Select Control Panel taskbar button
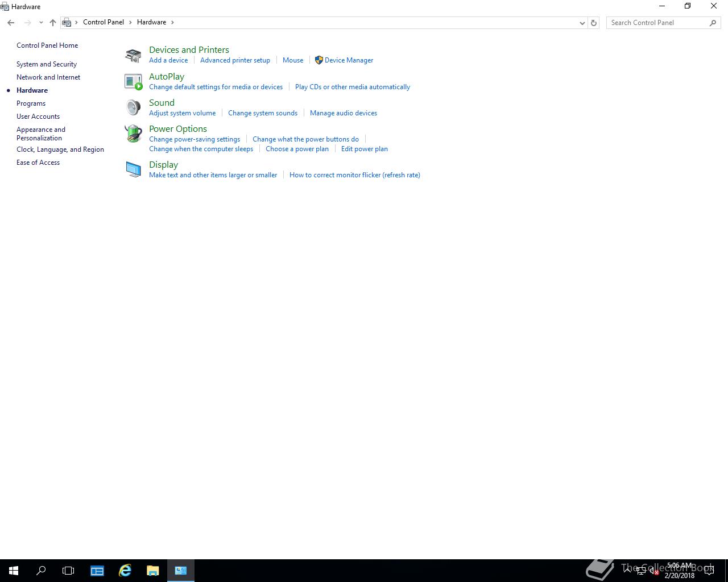This screenshot has width=728, height=582. [x=181, y=571]
